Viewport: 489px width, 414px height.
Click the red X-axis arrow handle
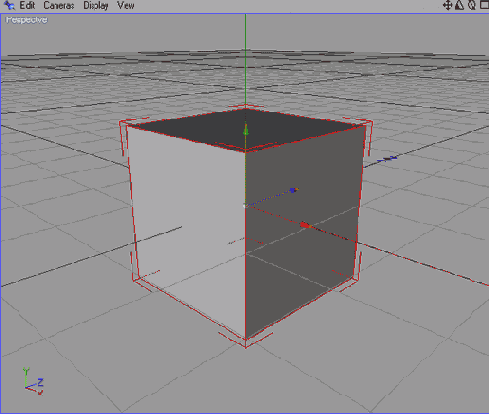[305, 226]
